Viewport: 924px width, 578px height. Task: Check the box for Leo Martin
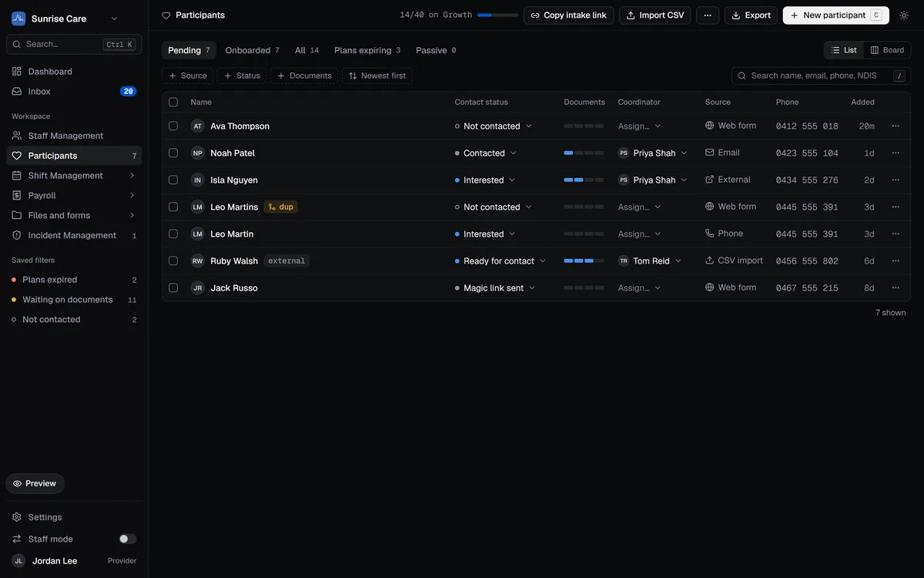tap(173, 234)
